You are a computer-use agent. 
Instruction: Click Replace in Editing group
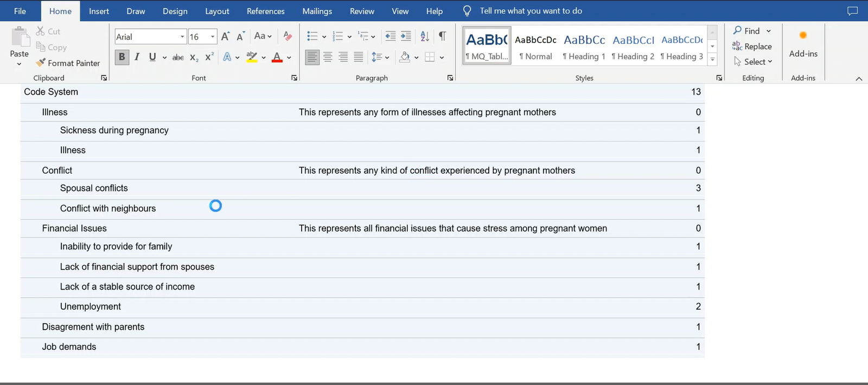[752, 47]
